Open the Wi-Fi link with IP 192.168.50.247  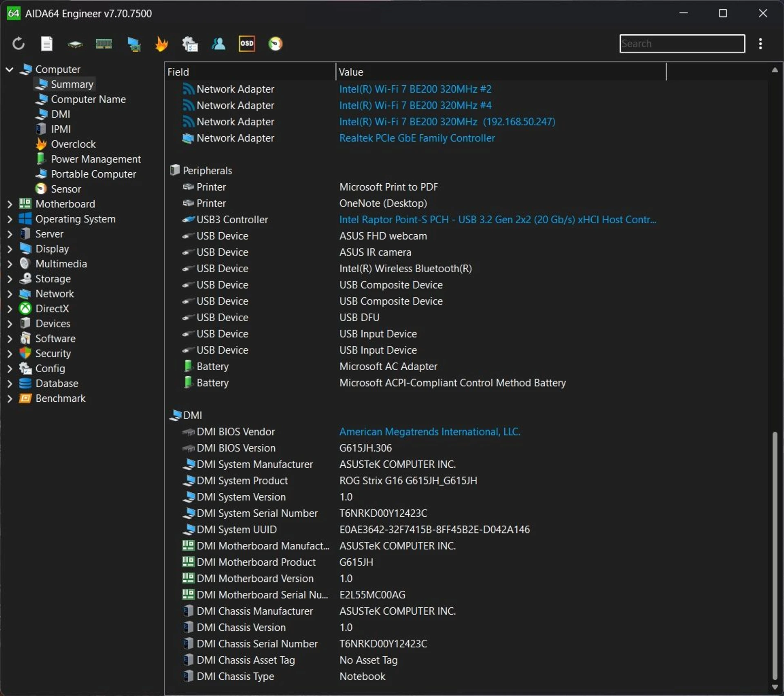tap(447, 122)
